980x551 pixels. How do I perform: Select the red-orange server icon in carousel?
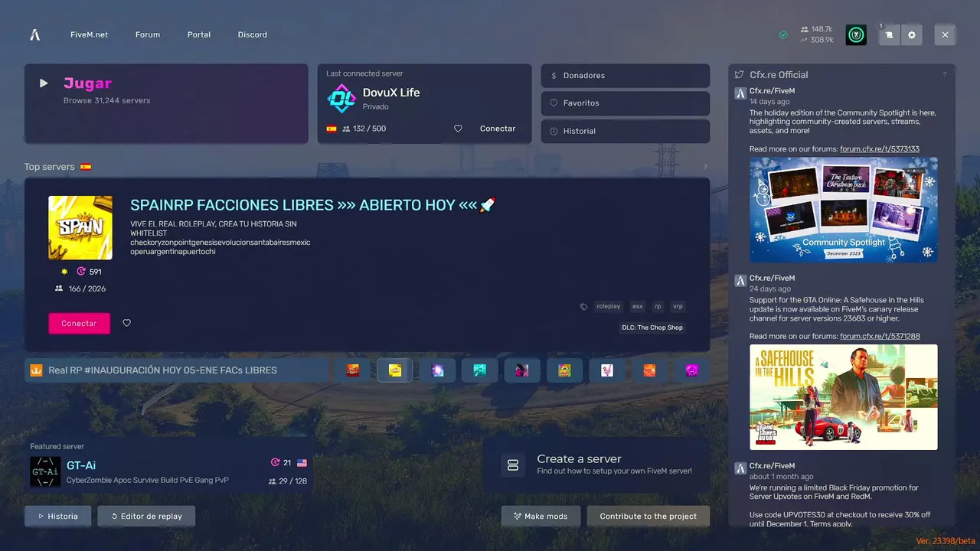(x=353, y=370)
